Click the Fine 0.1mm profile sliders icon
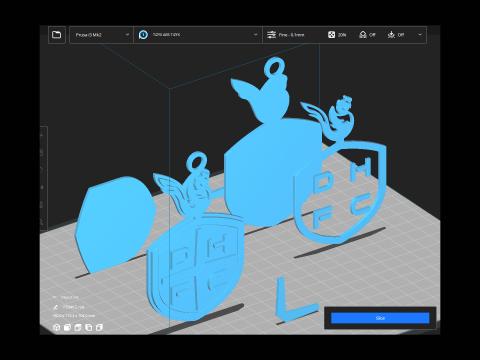Viewport: 480px width, 360px height. pos(271,35)
